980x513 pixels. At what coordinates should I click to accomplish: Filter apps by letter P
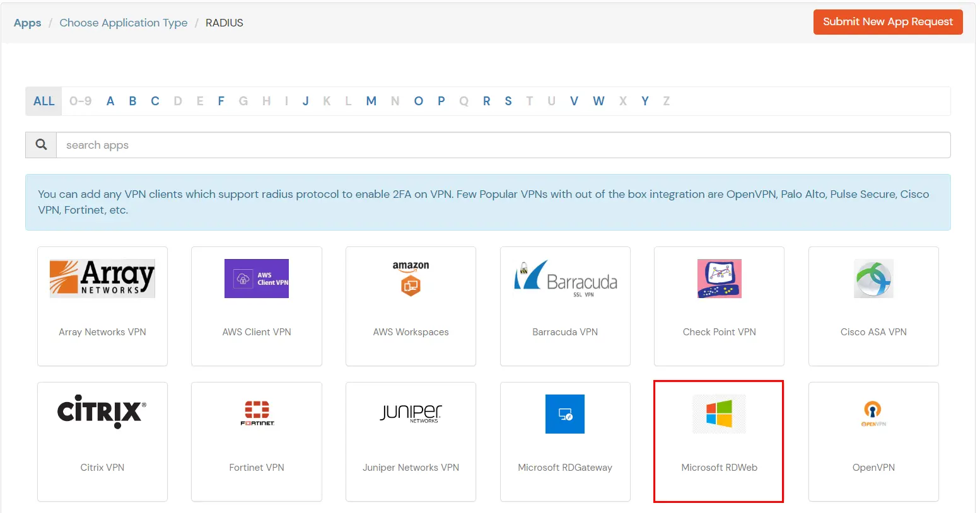(x=441, y=101)
